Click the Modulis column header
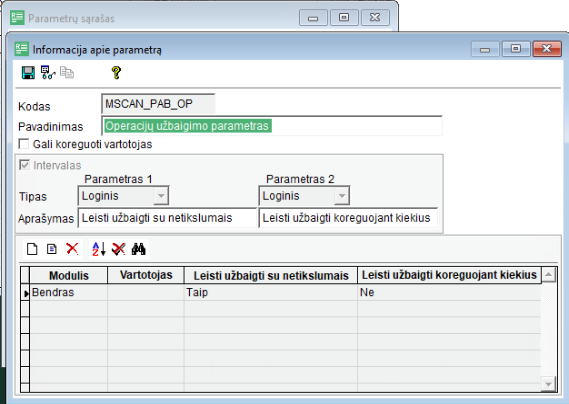This screenshot has width=569, height=404. pyautogui.click(x=69, y=276)
